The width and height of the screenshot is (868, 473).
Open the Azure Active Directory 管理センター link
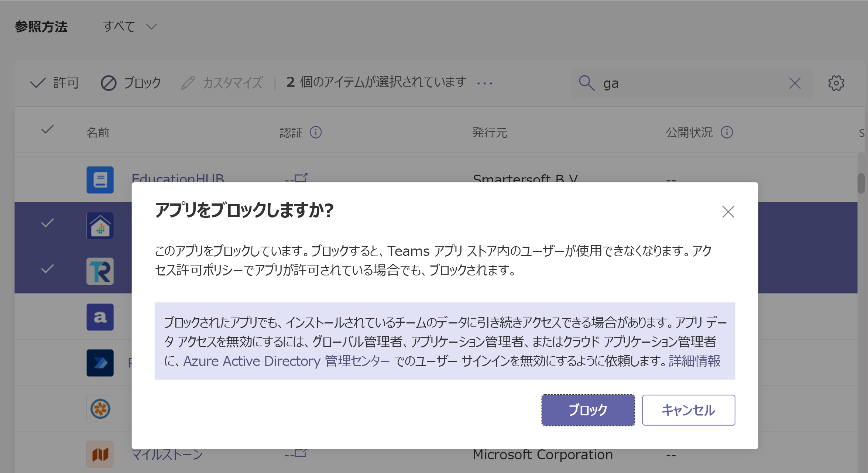(x=287, y=361)
